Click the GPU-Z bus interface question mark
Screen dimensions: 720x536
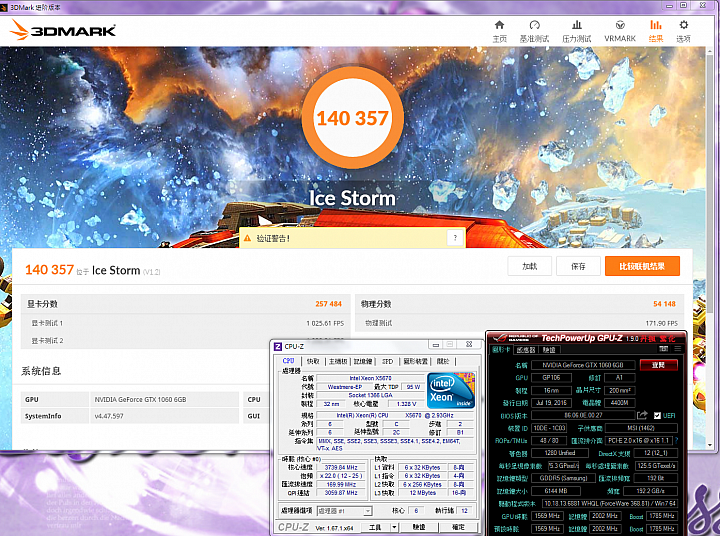click(676, 440)
